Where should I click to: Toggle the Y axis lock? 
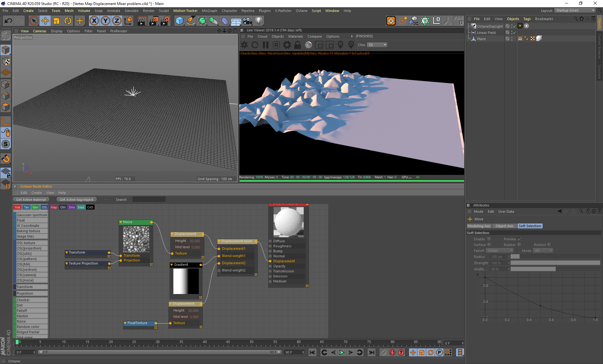[x=105, y=21]
